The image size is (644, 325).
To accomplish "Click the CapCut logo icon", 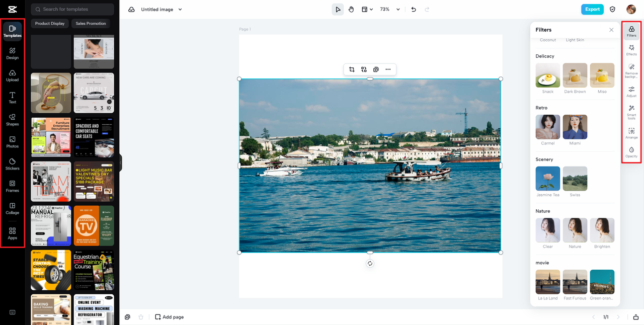I will click(x=12, y=9).
